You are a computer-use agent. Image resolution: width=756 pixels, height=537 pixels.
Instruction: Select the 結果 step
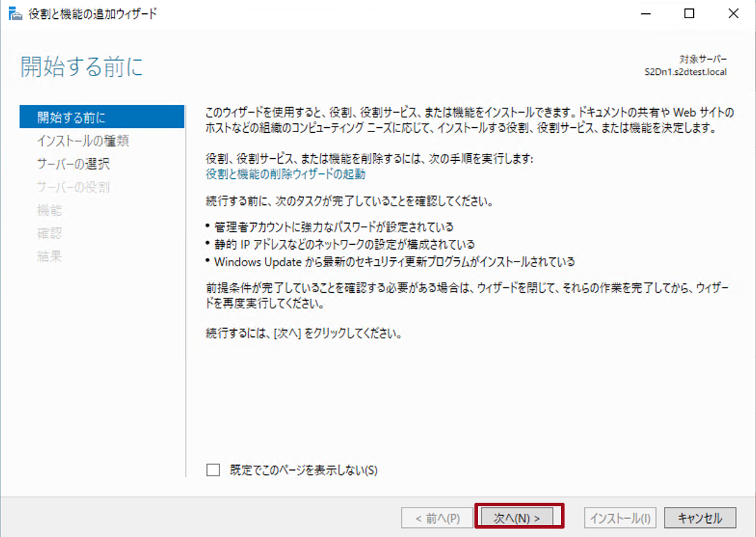(x=49, y=255)
